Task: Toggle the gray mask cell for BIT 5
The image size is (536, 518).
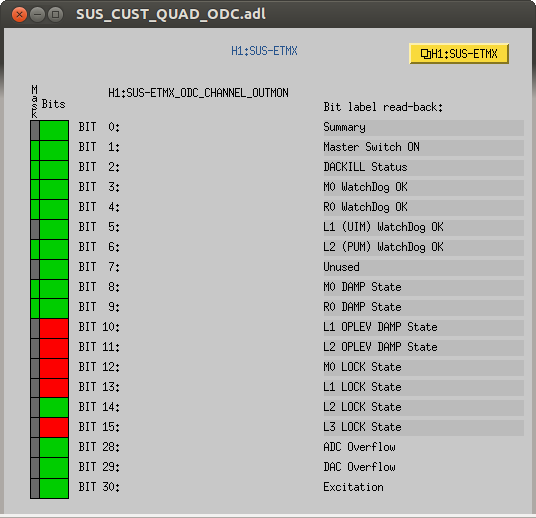Action: (x=35, y=230)
